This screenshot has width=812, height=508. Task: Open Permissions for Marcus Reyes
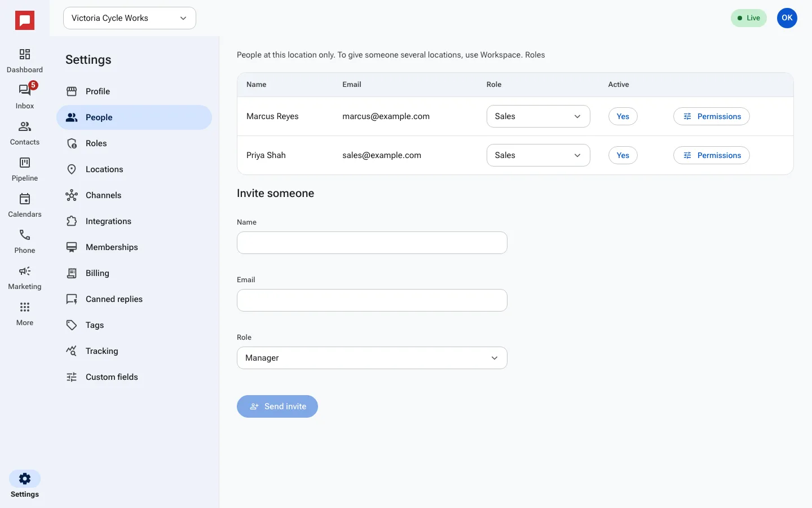click(x=712, y=116)
